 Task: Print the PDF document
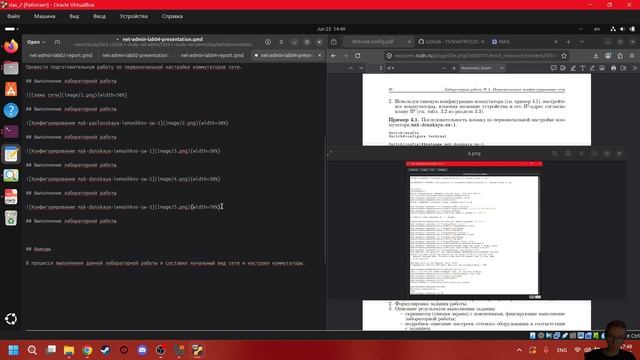click(x=613, y=68)
